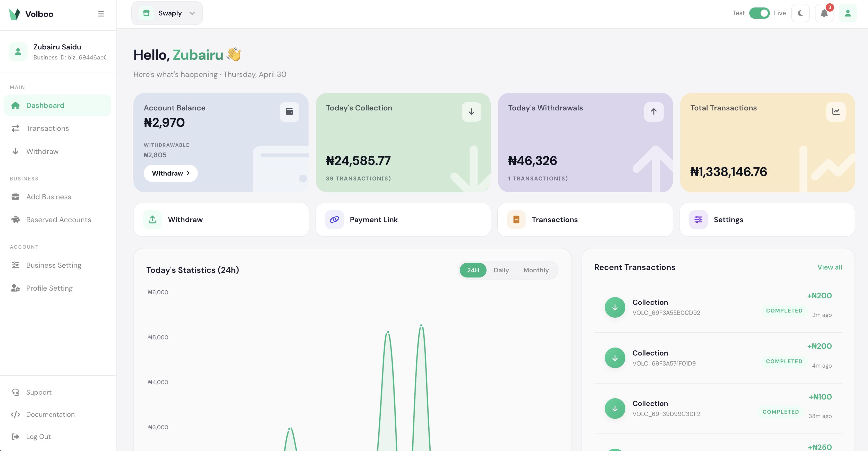This screenshot has width=868, height=451.
Task: Click Live label beside mode switch
Action: click(x=780, y=13)
